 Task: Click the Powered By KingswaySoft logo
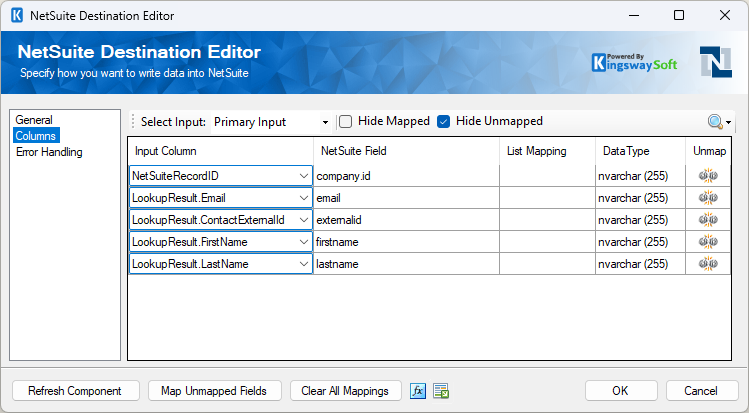[x=634, y=63]
